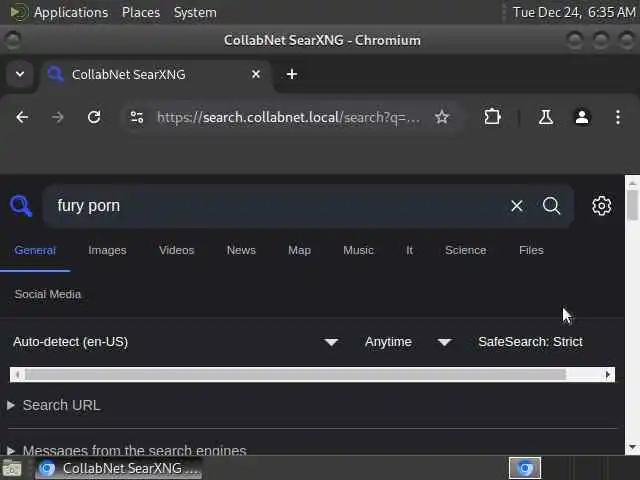The image size is (640, 480).
Task: Switch to the News tab
Action: coord(241,250)
